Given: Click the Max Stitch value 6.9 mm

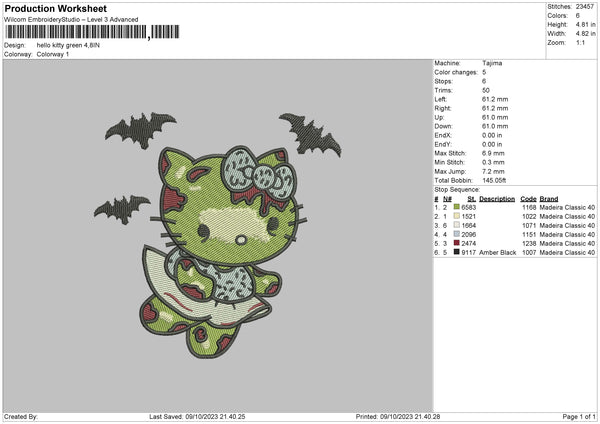Looking at the screenshot, I should [x=493, y=153].
